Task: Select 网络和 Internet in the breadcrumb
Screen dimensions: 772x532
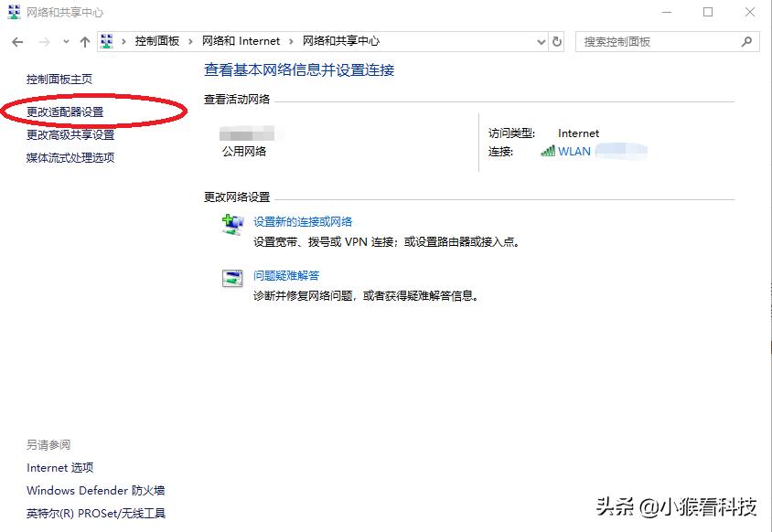Action: coord(241,41)
